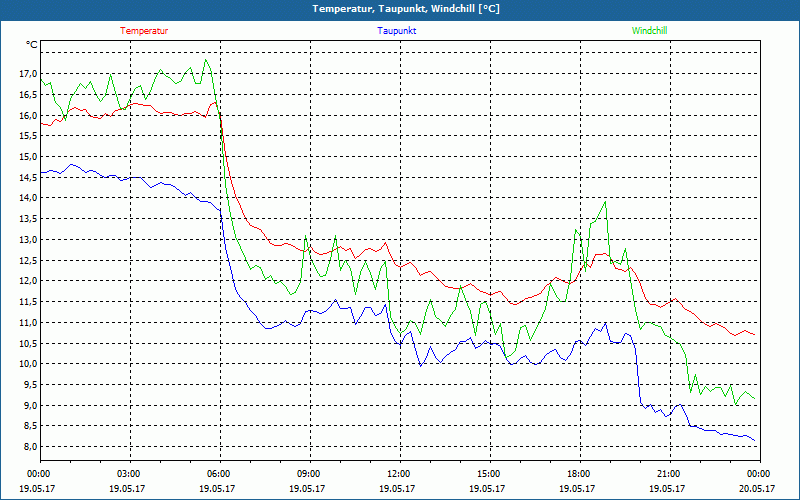Select the red 'Temperatur' legend label

144,31
